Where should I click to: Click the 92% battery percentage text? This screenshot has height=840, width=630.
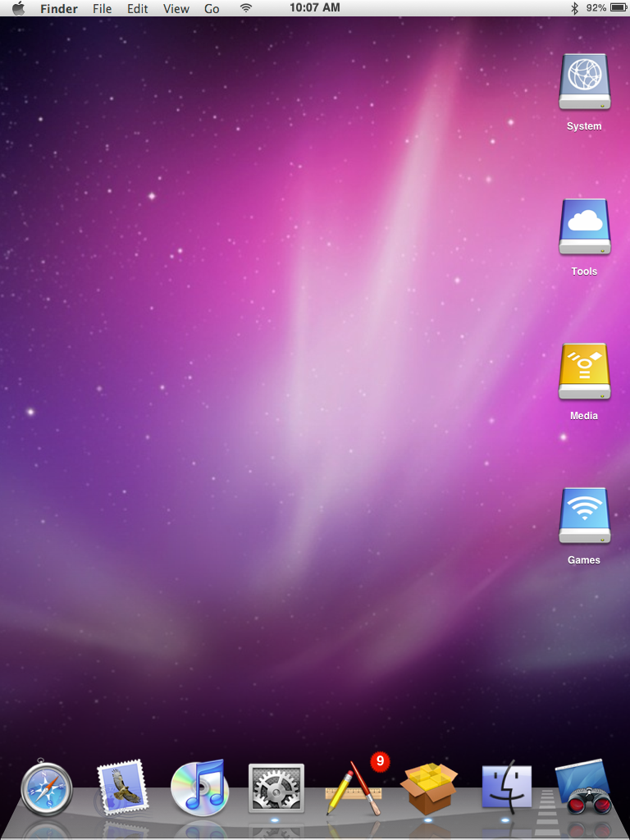coord(596,8)
